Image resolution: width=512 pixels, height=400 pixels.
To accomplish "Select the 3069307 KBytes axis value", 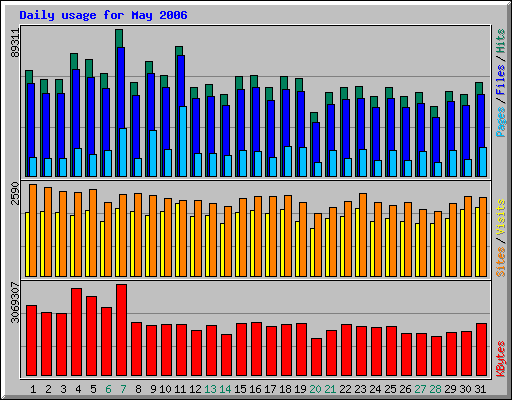I will [x=15, y=302].
